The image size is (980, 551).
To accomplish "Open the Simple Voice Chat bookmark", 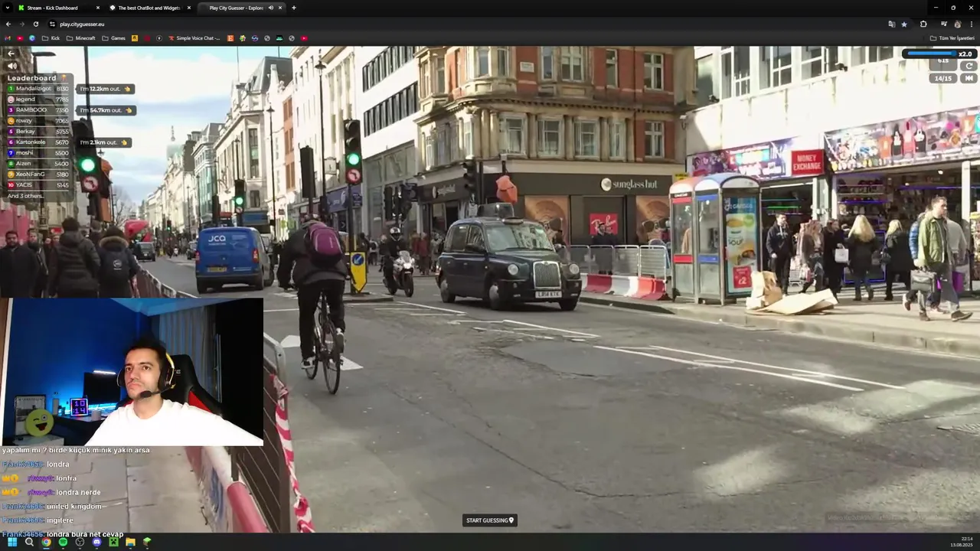I will point(194,38).
